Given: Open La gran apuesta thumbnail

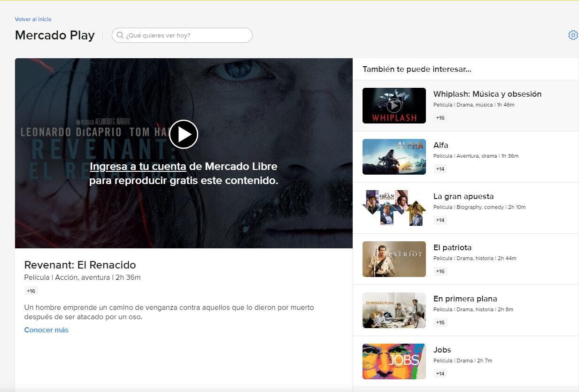Looking at the screenshot, I should point(394,208).
